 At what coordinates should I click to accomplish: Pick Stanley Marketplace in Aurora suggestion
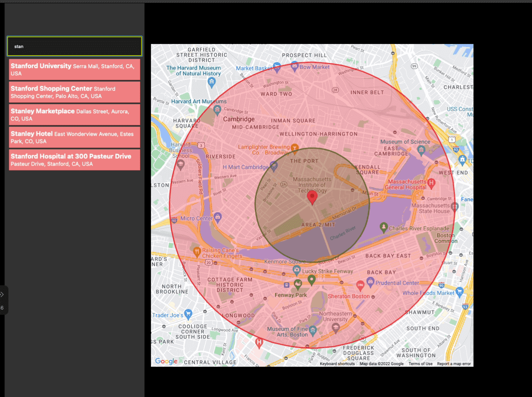point(75,114)
